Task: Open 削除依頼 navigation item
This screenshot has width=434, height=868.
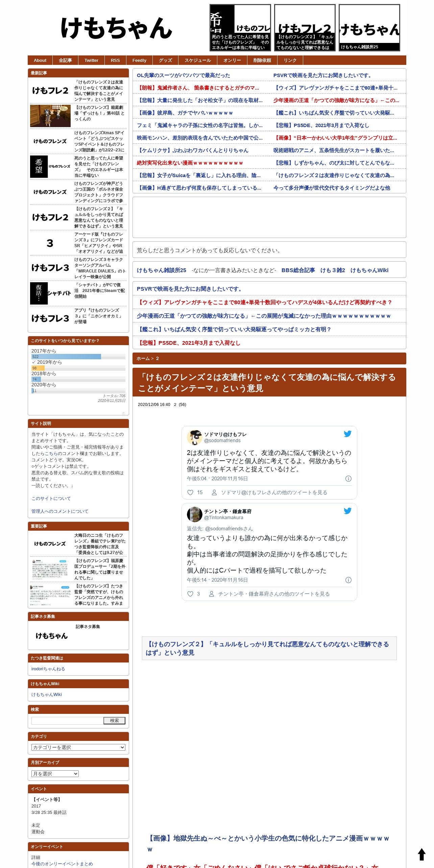Action: [262, 60]
